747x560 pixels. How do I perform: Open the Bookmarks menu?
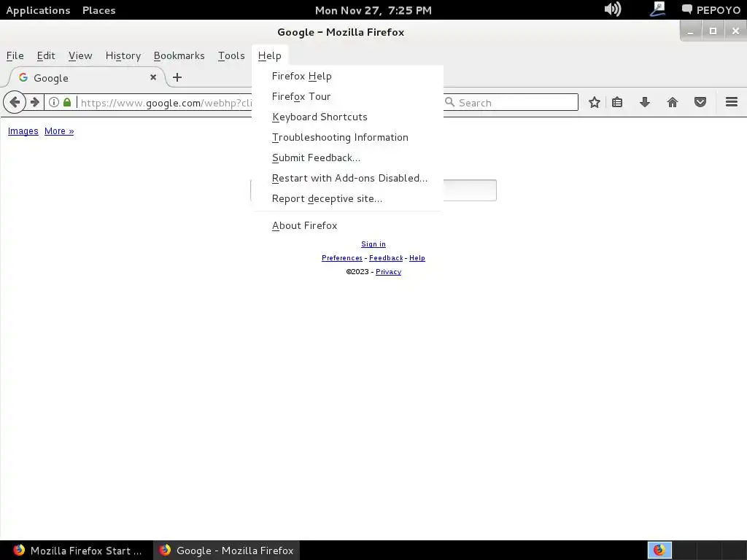[x=179, y=55]
